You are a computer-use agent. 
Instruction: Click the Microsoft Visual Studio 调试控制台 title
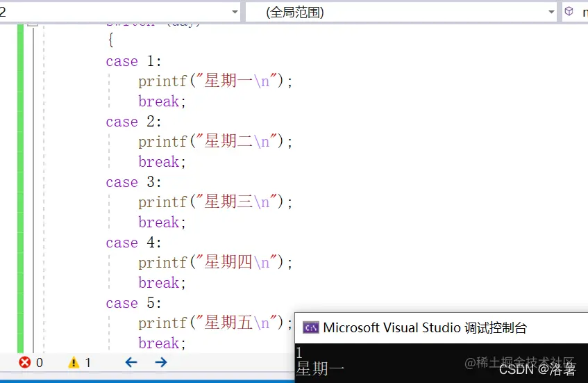pyautogui.click(x=425, y=328)
